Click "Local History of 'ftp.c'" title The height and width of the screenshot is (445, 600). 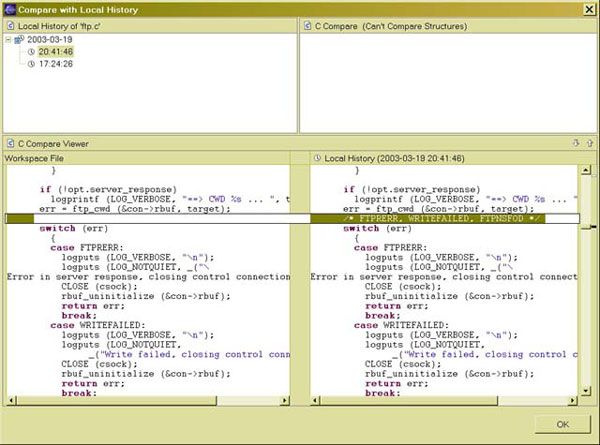(59, 26)
